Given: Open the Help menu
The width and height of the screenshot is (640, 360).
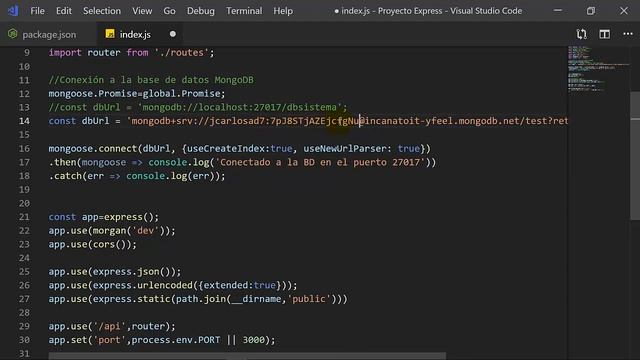Looking at the screenshot, I should click(x=283, y=11).
